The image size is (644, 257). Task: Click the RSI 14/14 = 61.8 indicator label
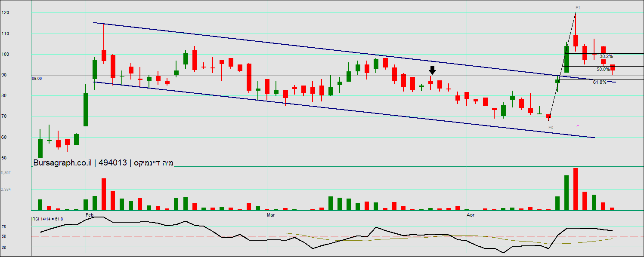point(47,219)
